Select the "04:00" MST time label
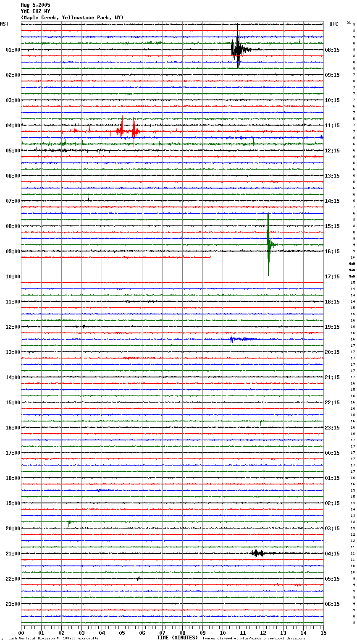357x644 pixels. point(13,126)
